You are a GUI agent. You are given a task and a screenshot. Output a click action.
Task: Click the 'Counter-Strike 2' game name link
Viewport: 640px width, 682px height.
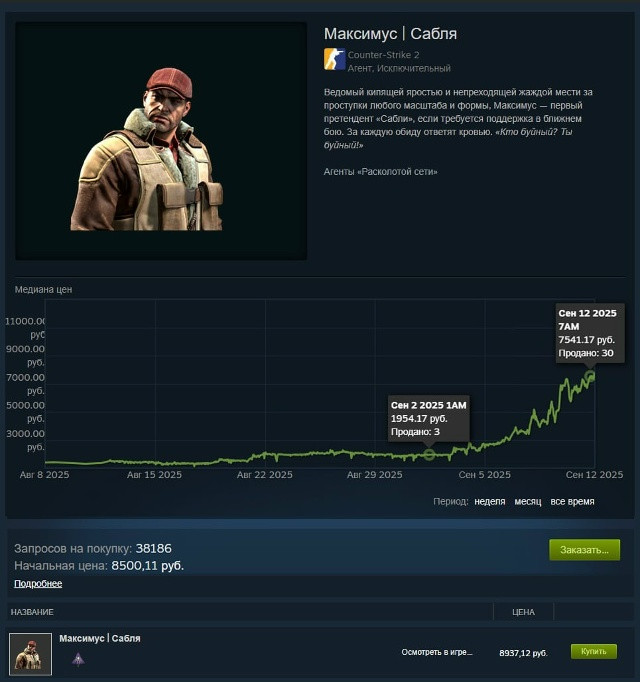383,55
